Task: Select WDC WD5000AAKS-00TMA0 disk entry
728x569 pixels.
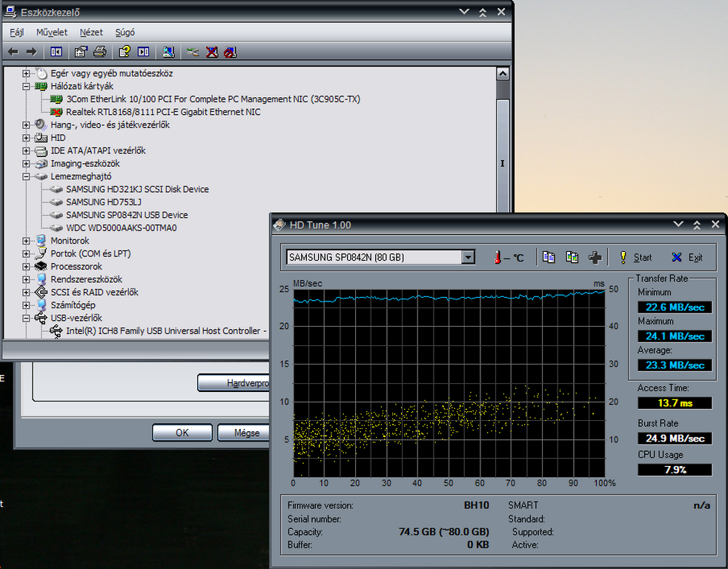Action: (121, 228)
